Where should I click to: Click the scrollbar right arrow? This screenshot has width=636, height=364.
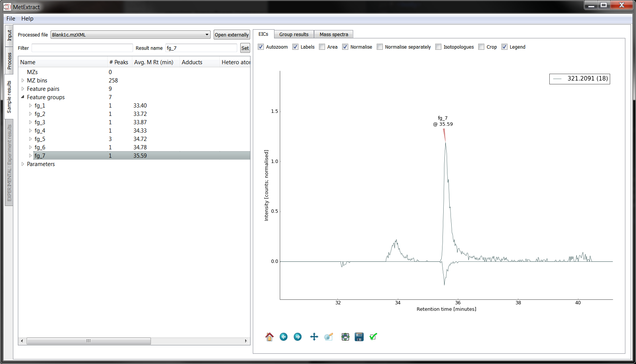click(246, 341)
